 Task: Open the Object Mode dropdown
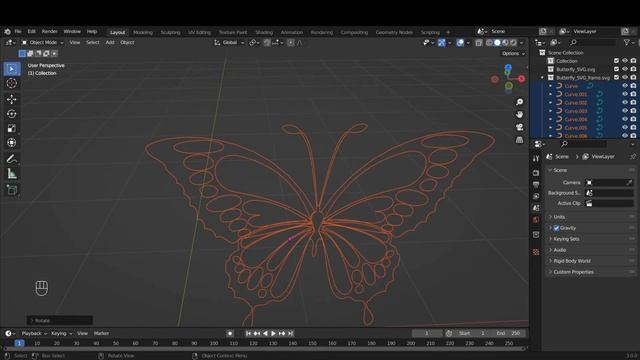tap(42, 42)
